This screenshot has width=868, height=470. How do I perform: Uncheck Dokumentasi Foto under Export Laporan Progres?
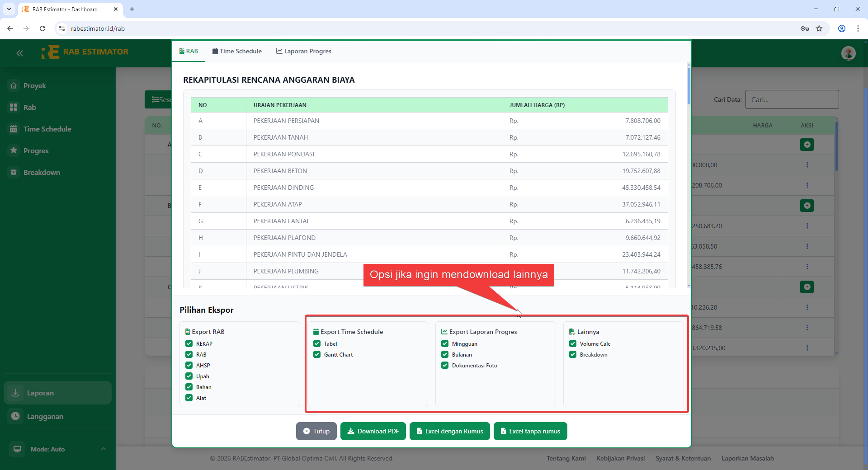tap(445, 365)
